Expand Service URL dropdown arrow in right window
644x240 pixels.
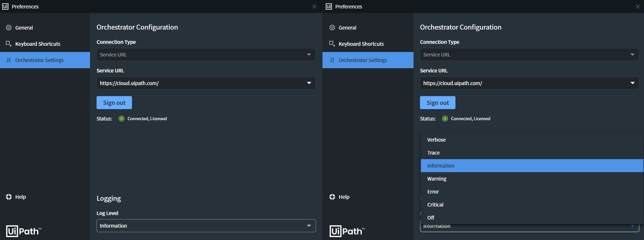[632, 83]
